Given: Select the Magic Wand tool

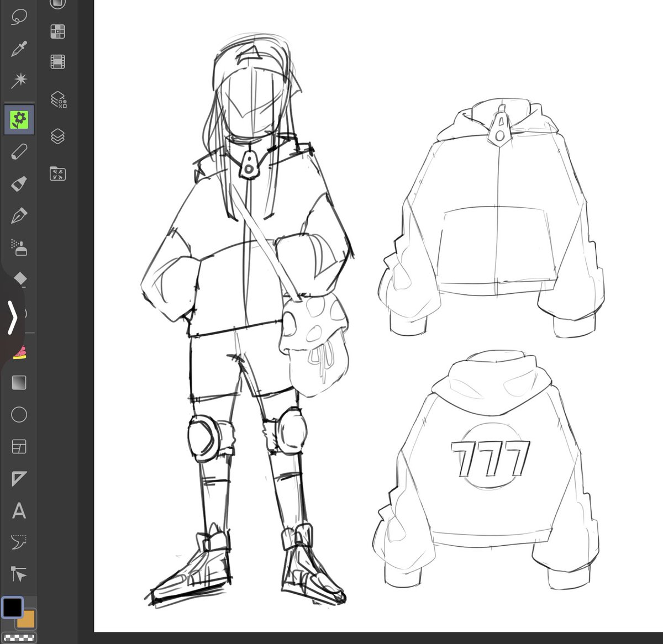Looking at the screenshot, I should [20, 79].
